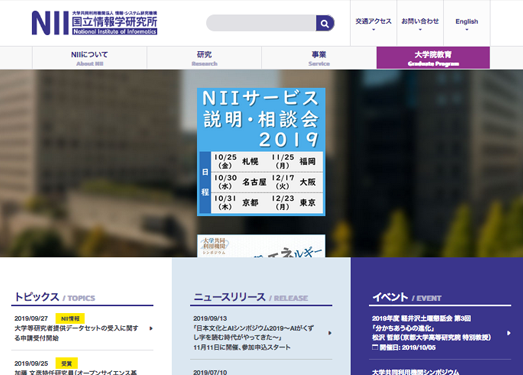The image size is (523, 375).
Task: Click the 受賞 yellow tag
Action: click(x=66, y=363)
